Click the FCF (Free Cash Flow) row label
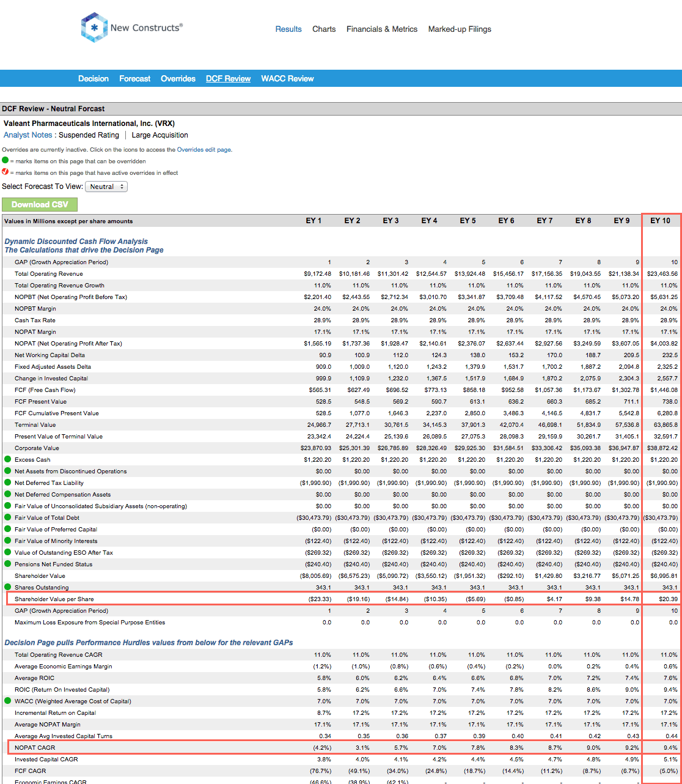This screenshot has height=784, width=682. click(45, 390)
